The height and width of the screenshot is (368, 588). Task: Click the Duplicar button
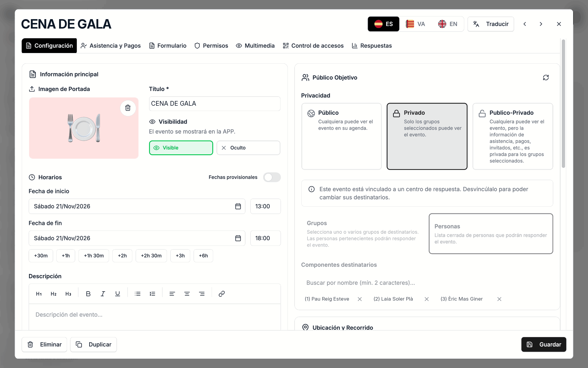(93, 344)
